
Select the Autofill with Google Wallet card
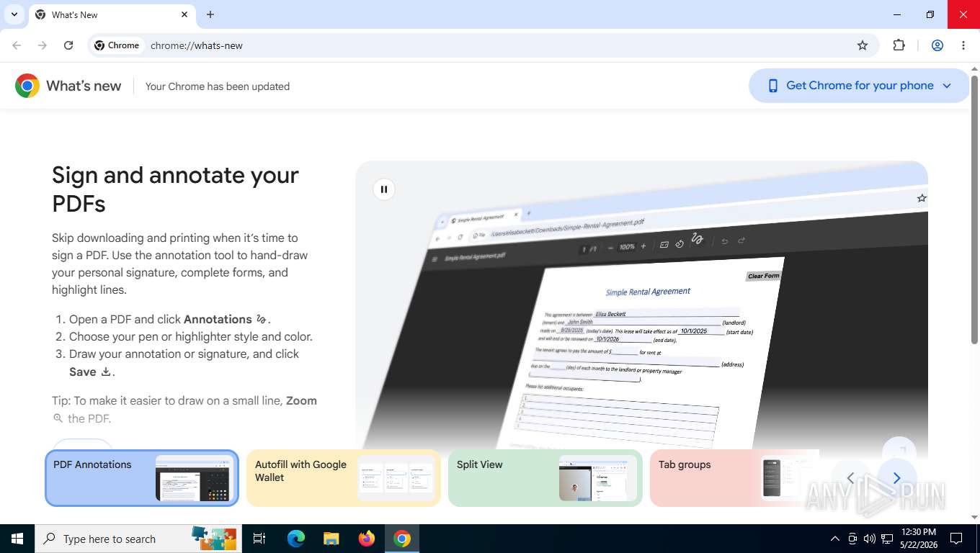[x=344, y=478]
